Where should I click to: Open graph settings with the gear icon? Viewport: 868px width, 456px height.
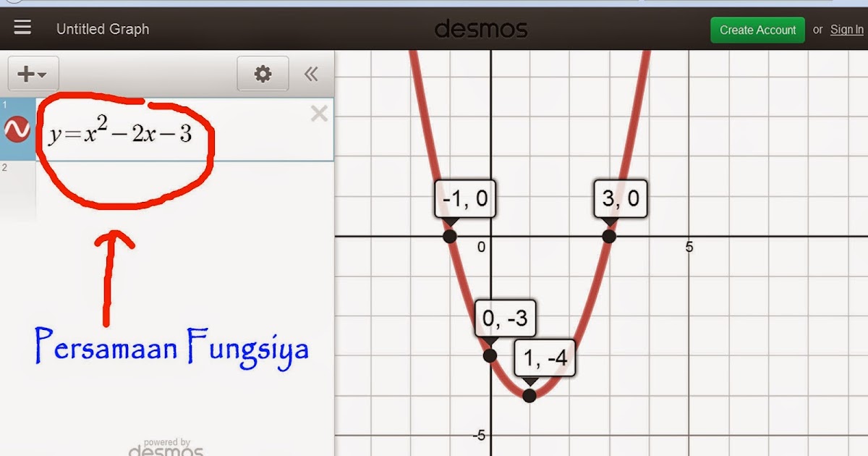coord(263,74)
